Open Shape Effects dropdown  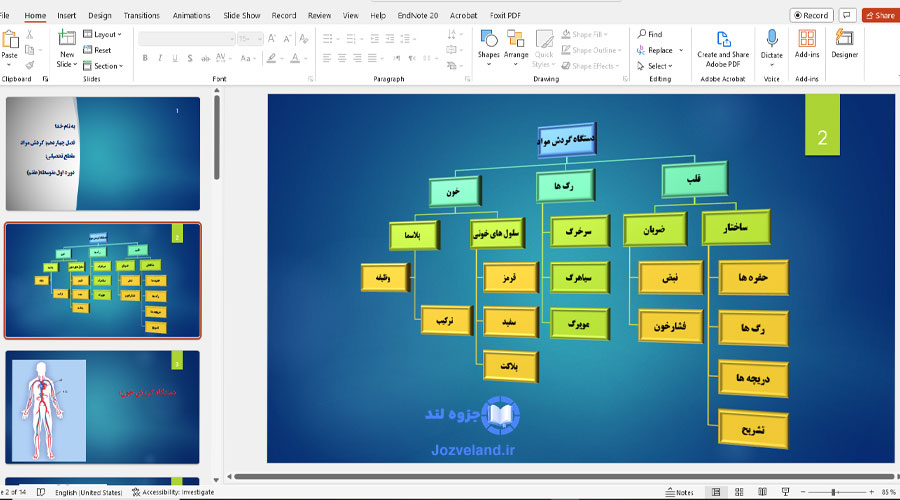click(591, 66)
